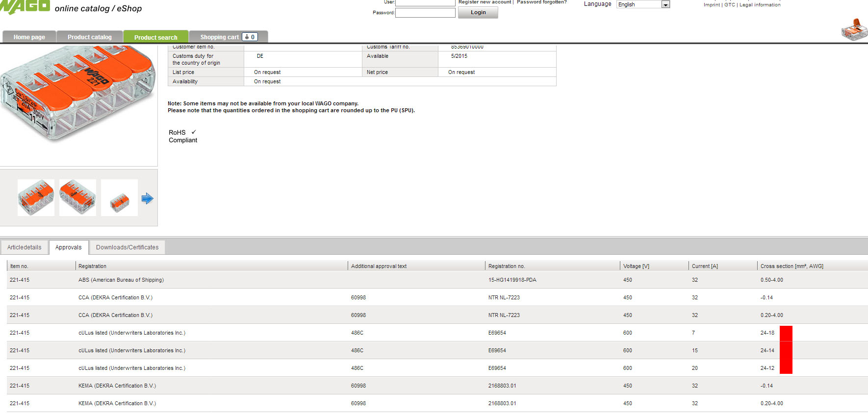Open the Home page menu tab
Screen dimensions: 868x414
29,37
